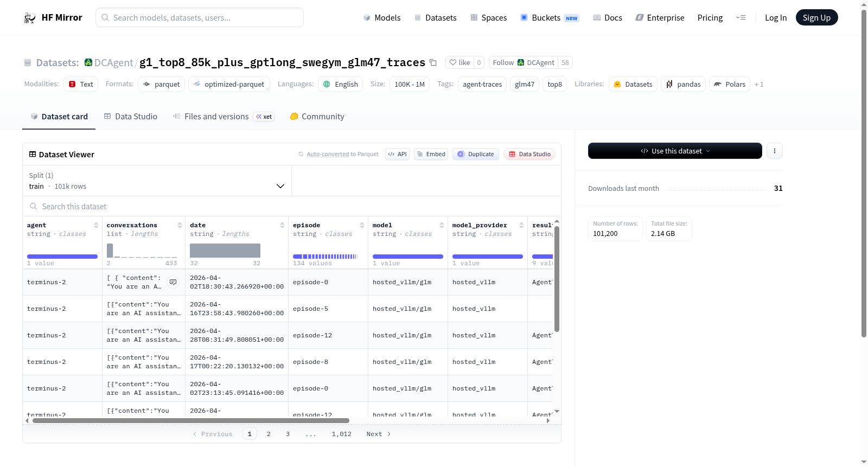Focus the top search models input
This screenshot has height=467, width=868.
(x=200, y=17)
